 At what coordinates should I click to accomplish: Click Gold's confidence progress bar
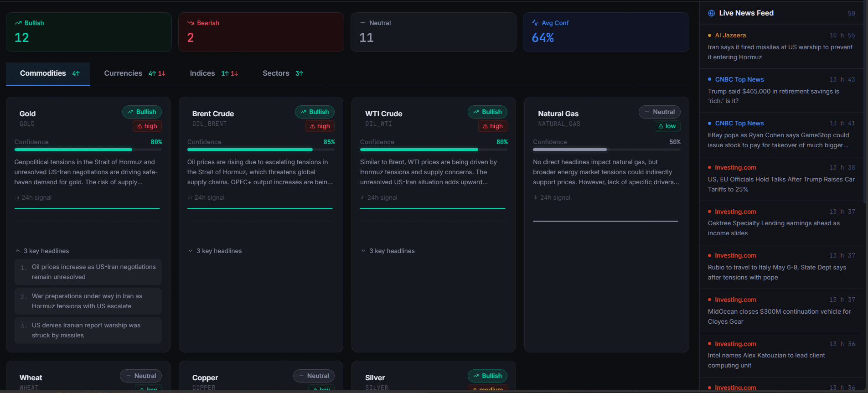[88, 150]
